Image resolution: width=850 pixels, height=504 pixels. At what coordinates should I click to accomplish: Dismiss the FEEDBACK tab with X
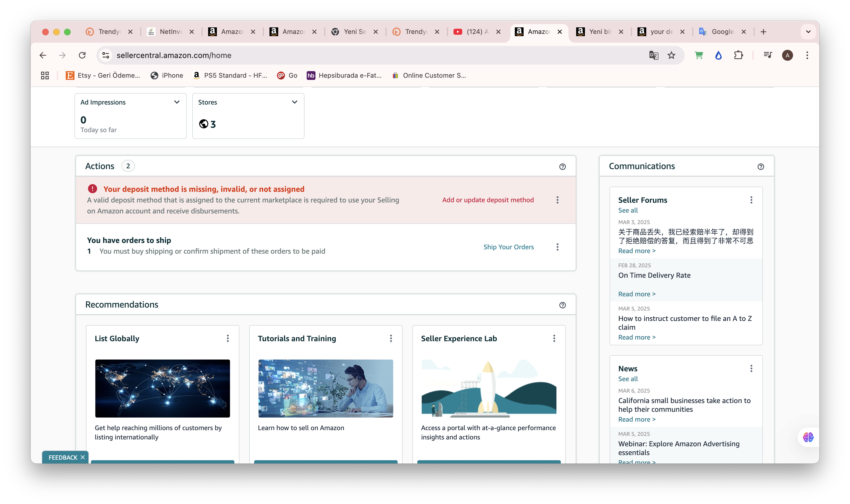[83, 457]
